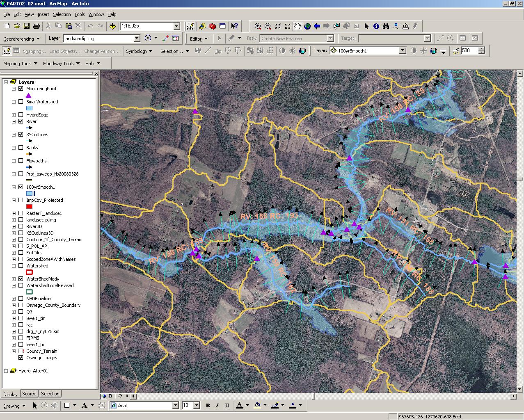The image size is (524, 420).
Task: Turn off the XSCutLines layer
Action: 21,135
